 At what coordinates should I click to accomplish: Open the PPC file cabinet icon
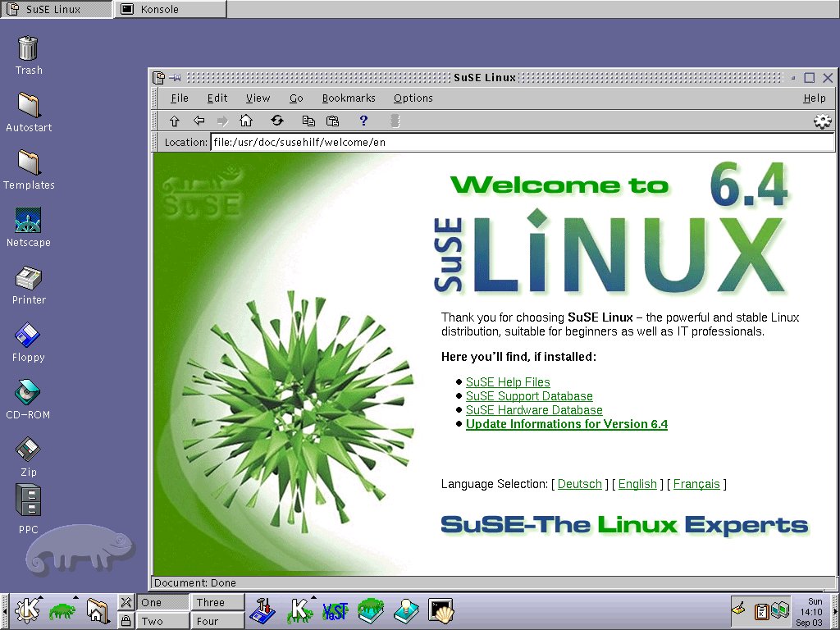pyautogui.click(x=29, y=501)
